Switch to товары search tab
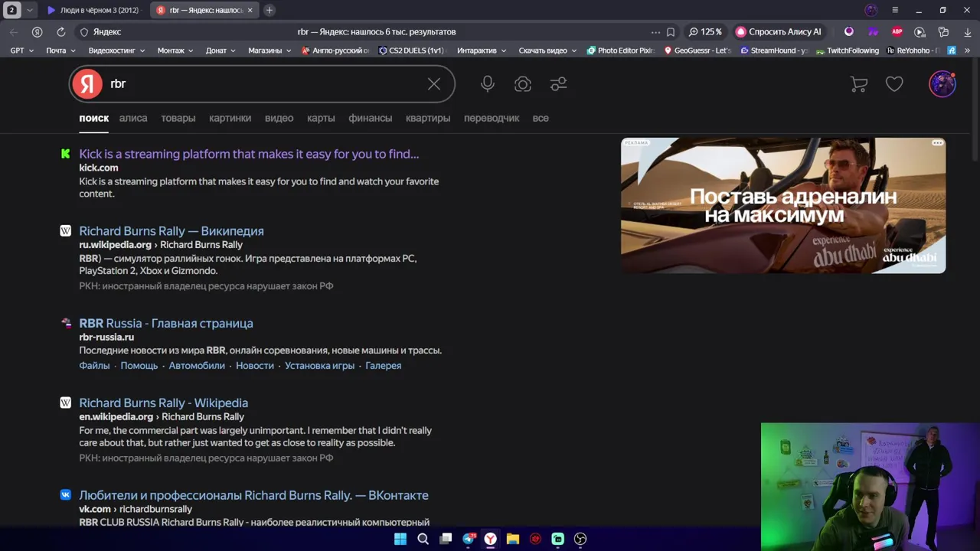Image resolution: width=980 pixels, height=551 pixels. pyautogui.click(x=178, y=119)
